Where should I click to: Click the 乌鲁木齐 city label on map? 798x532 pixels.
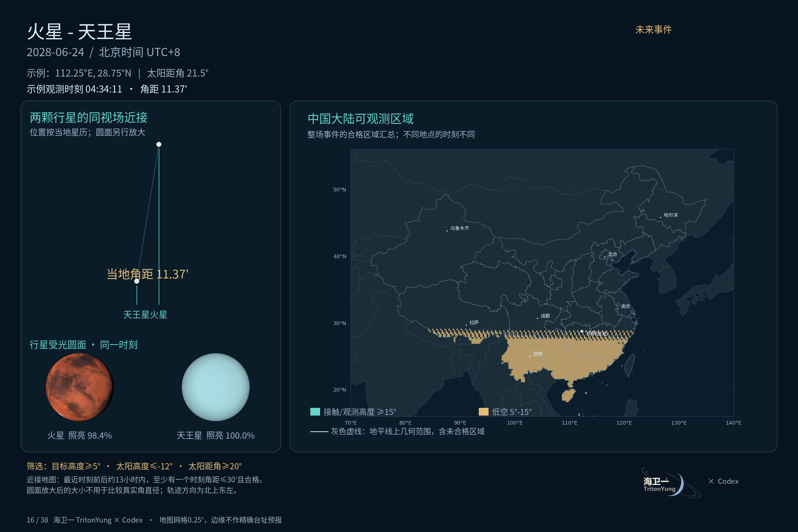tap(460, 228)
